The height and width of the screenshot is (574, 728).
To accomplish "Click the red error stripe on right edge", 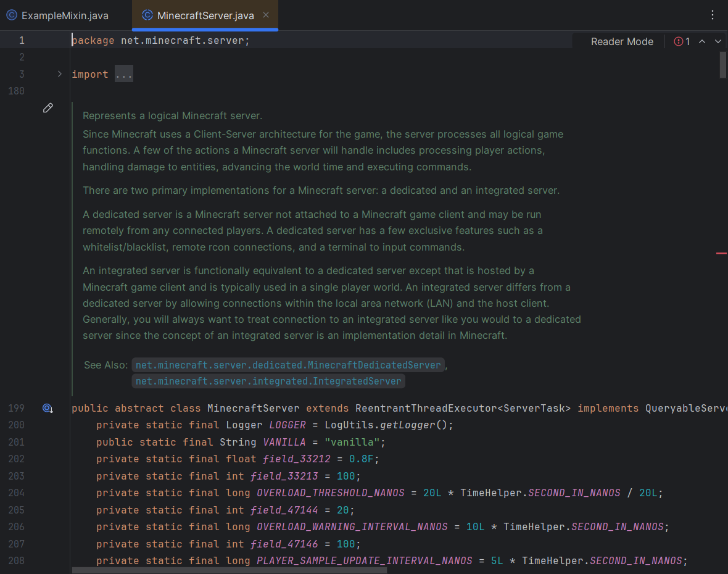I will (721, 253).
